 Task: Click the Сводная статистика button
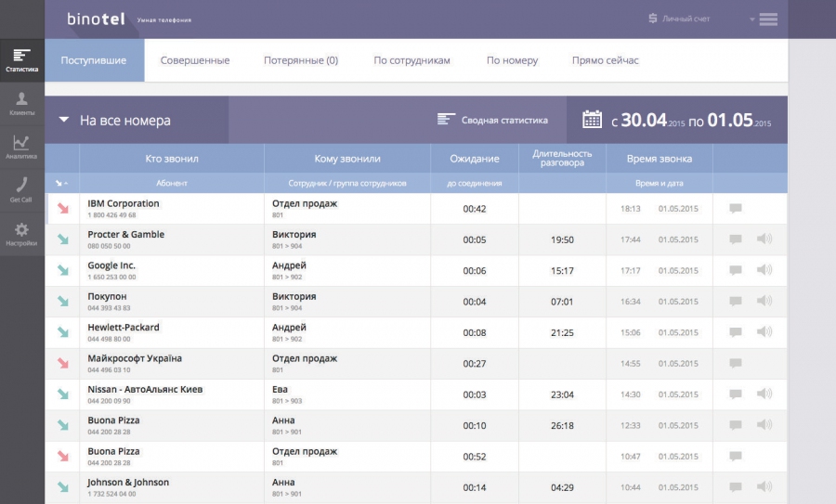(x=492, y=120)
